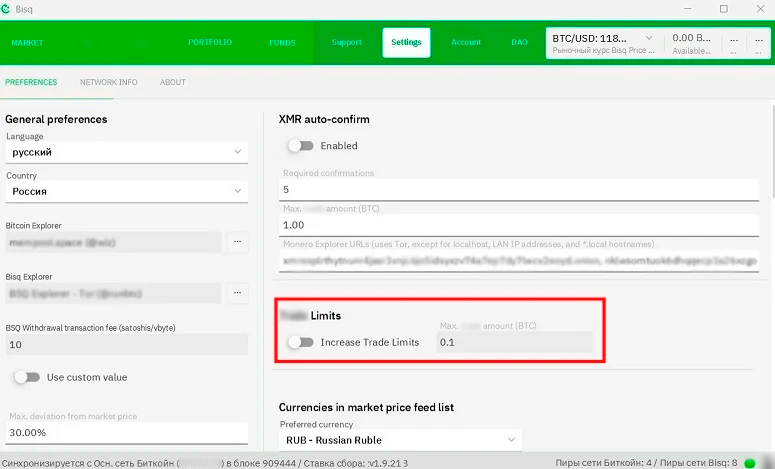Viewport: 775px width, 469px height.
Task: Toggle Use custom value for withdrawal fee
Action: pyautogui.click(x=27, y=377)
